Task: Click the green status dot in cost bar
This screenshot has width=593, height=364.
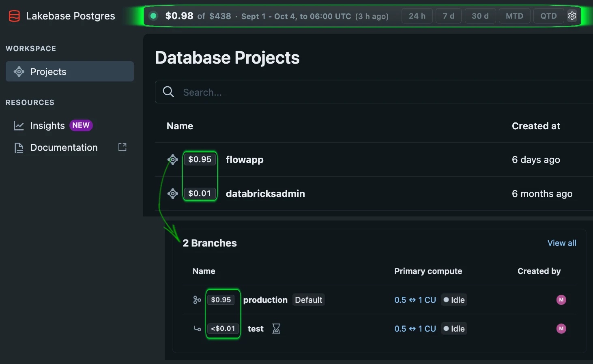Action: point(153,16)
